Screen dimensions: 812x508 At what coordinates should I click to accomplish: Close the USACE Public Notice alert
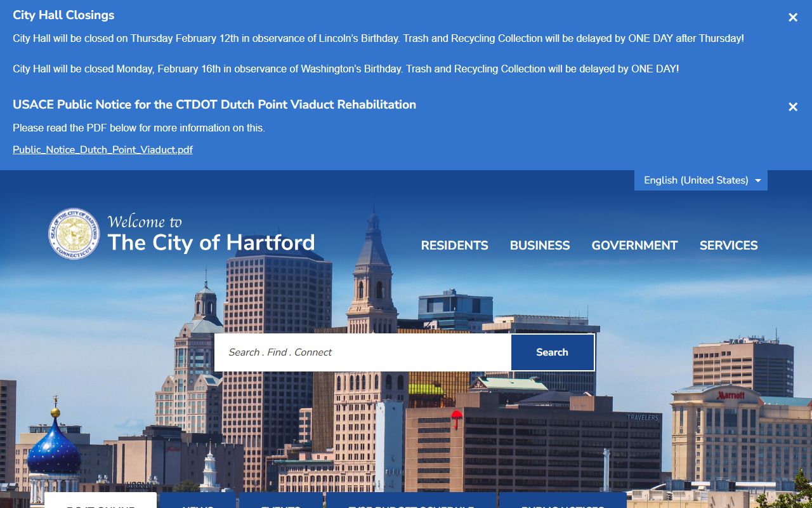(793, 107)
